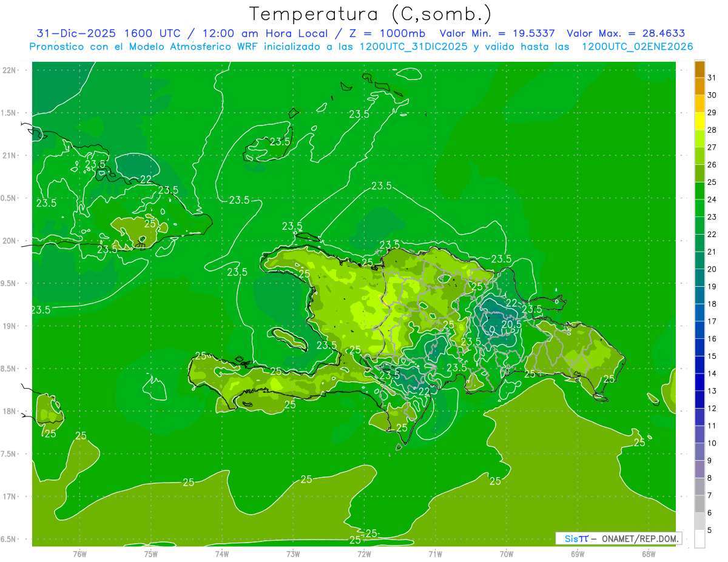This screenshot has height=562, width=728.
Task: Click the "76W" longitude axis label
Action: [79, 554]
